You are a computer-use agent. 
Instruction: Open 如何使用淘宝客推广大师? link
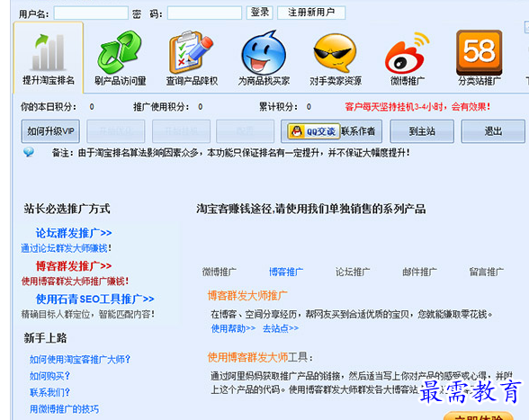(79, 359)
